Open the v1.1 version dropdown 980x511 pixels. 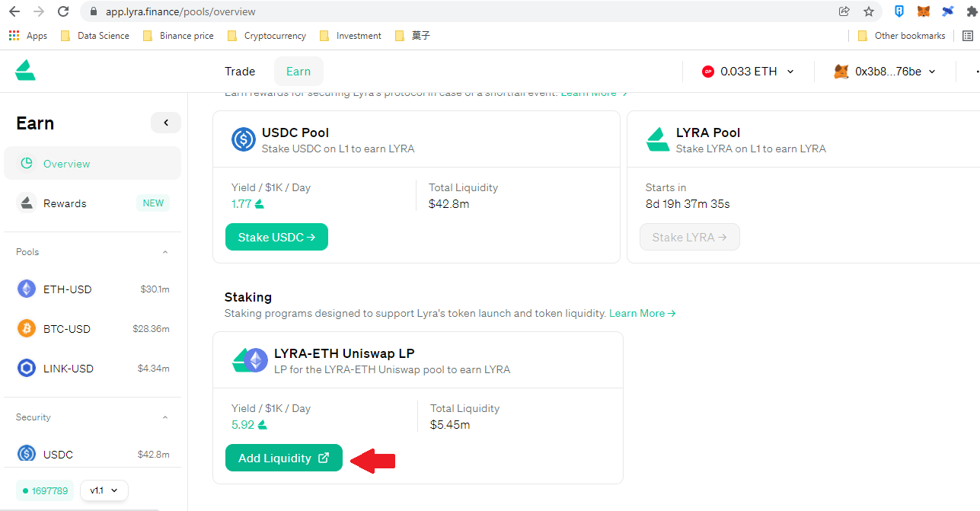coord(104,490)
